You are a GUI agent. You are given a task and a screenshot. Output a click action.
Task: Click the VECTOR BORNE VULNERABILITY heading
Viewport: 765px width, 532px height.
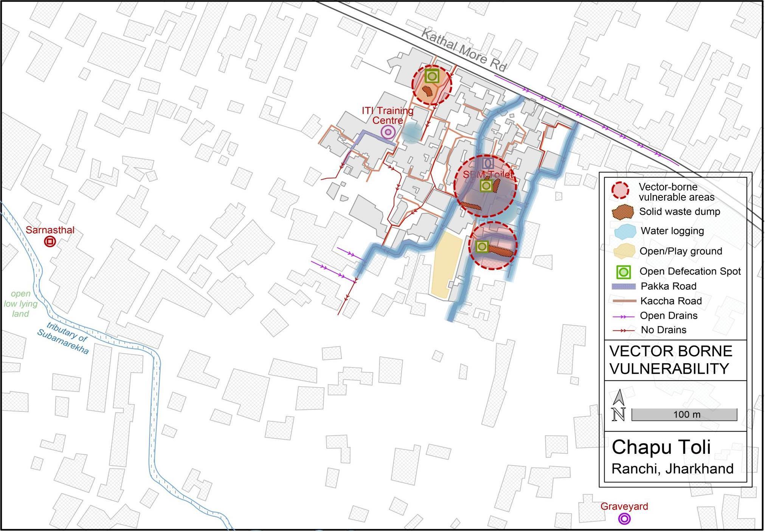pyautogui.click(x=671, y=360)
